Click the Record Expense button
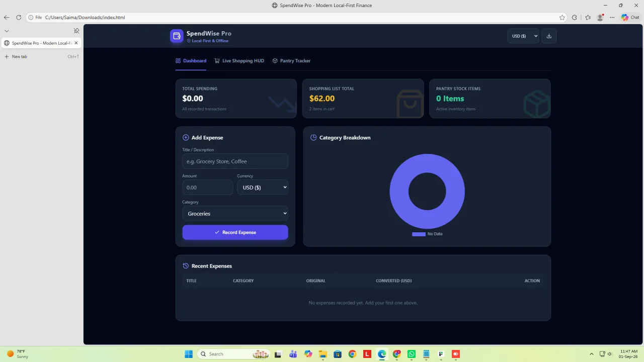 tap(235, 232)
